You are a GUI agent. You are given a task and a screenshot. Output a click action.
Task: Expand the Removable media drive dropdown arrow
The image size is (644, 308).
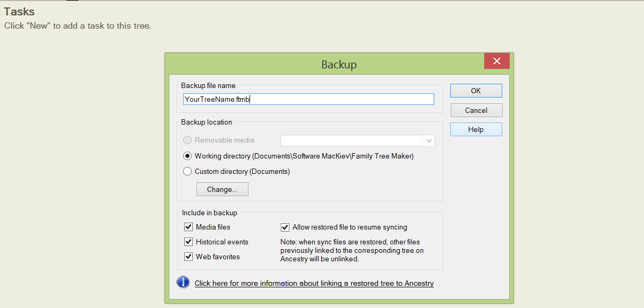(x=428, y=141)
